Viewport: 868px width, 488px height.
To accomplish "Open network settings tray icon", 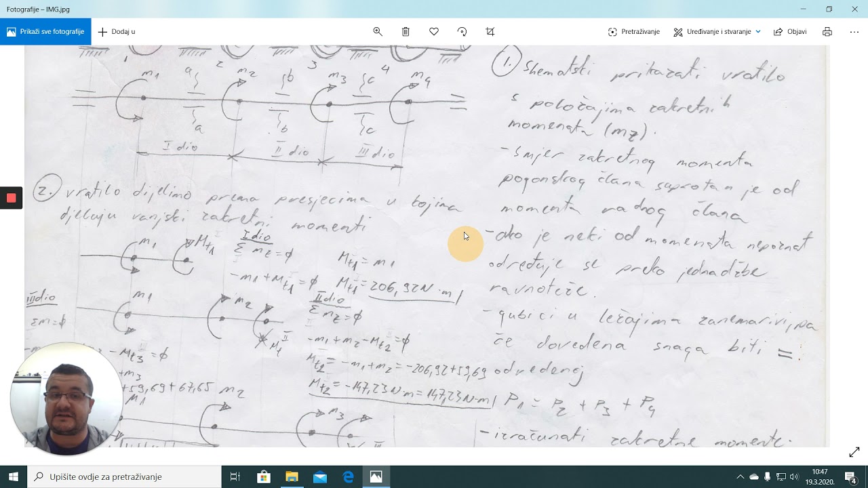I will (781, 477).
